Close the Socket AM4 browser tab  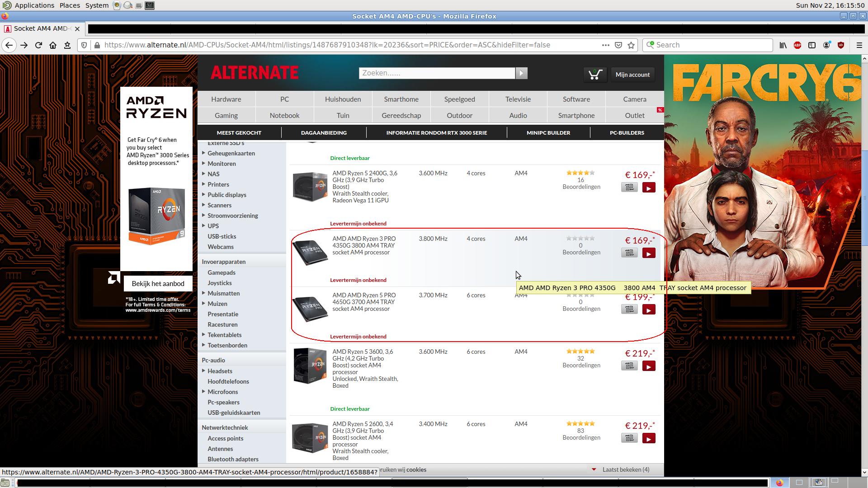(x=77, y=28)
